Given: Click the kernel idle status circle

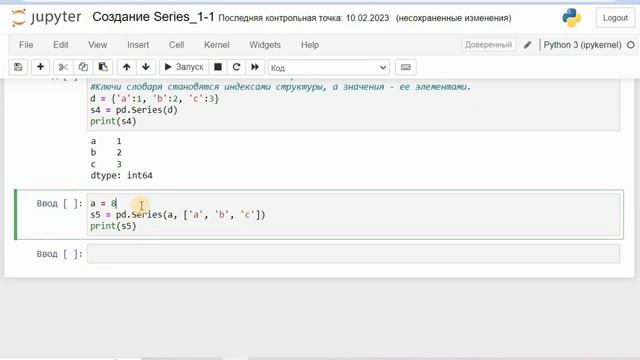Looking at the screenshot, I should pyautogui.click(x=631, y=45).
